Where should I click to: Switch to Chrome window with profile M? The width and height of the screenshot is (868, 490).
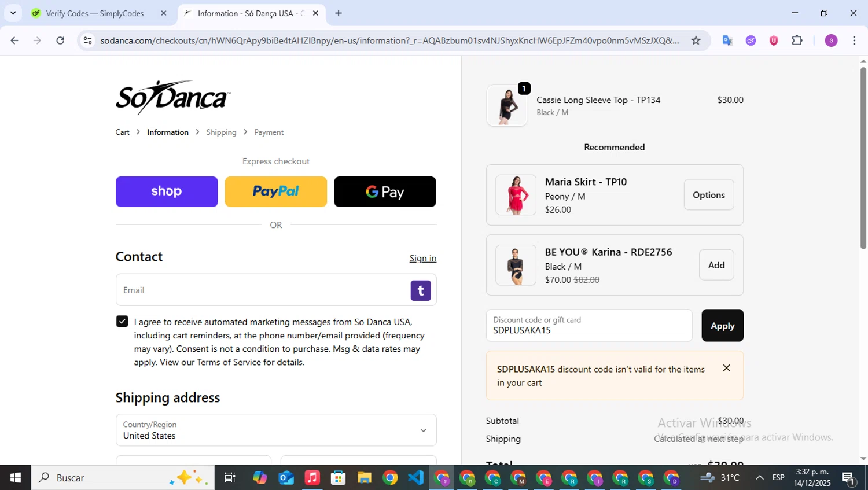[518, 478]
